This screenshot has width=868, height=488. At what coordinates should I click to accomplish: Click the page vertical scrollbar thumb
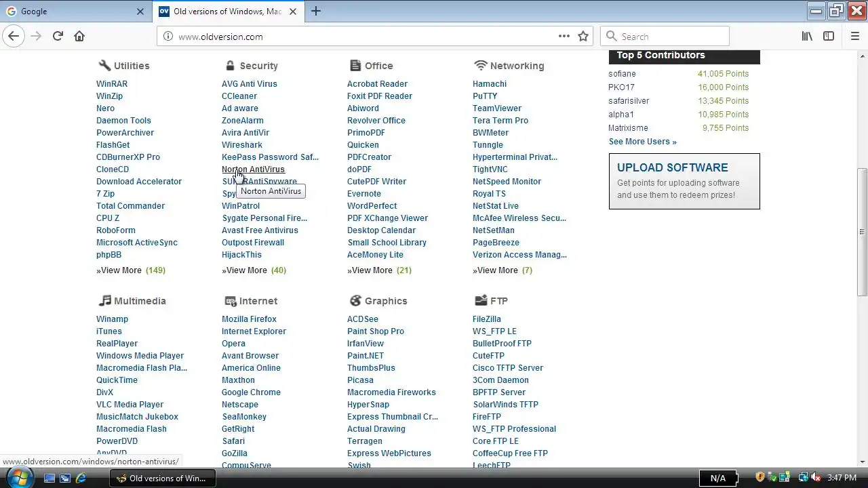pyautogui.click(x=862, y=232)
